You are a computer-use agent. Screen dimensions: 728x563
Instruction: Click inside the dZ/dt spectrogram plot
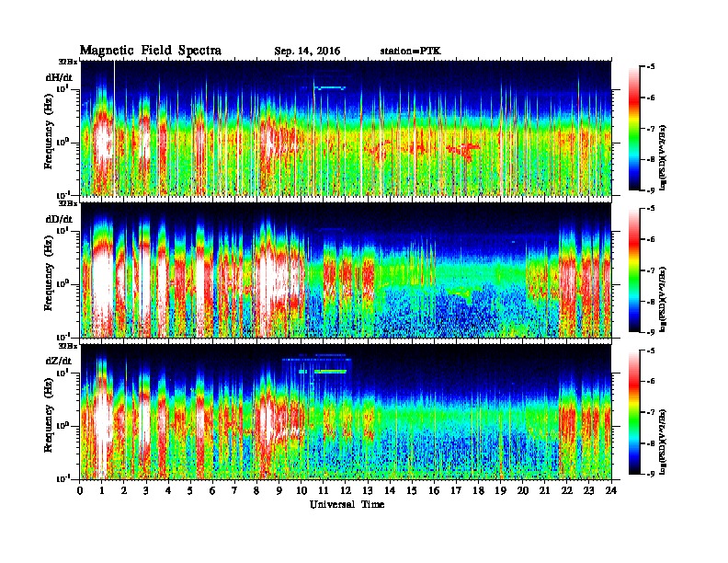346,412
